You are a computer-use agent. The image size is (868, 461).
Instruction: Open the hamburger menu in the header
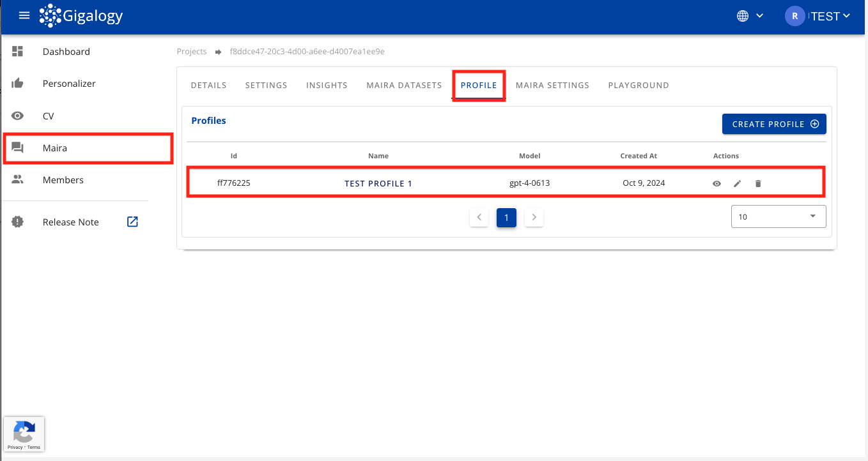click(x=24, y=16)
